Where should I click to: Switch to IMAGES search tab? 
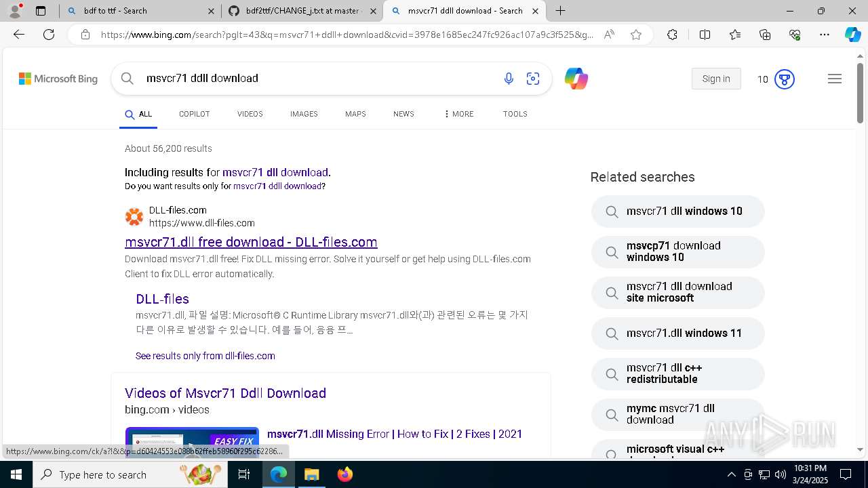[304, 114]
